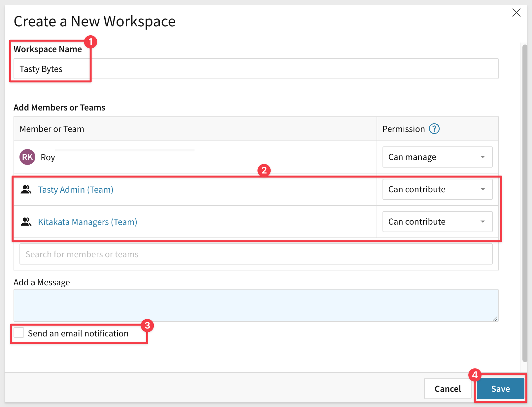This screenshot has width=532, height=407.
Task: Click the RK avatar for Roy
Action: (27, 157)
